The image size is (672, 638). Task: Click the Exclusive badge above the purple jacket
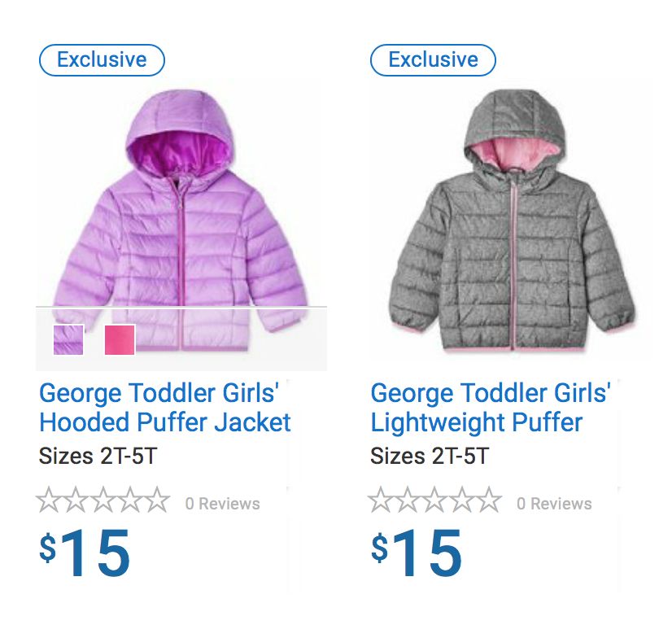point(102,60)
